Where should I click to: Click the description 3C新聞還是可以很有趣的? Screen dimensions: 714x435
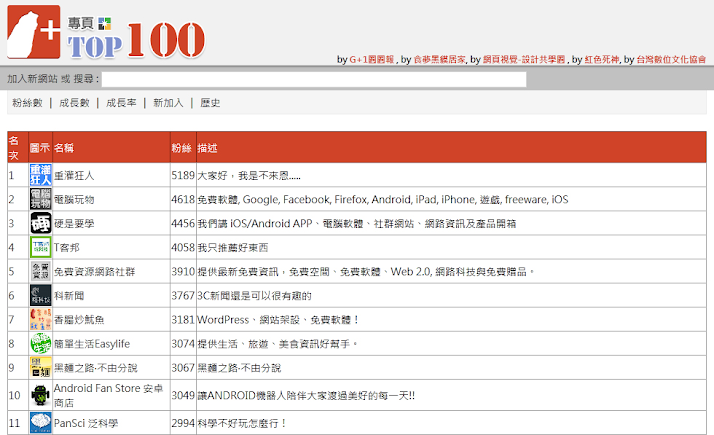[x=254, y=296]
